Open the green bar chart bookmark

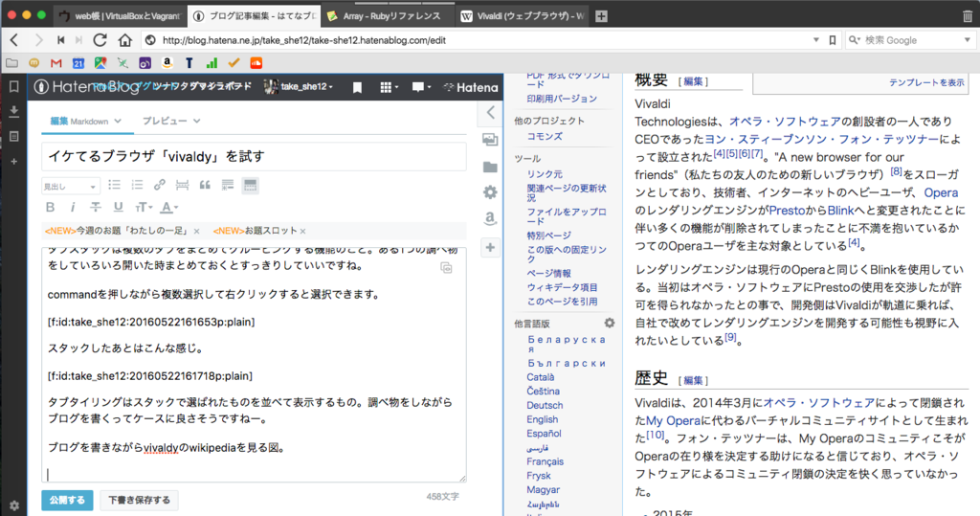212,63
